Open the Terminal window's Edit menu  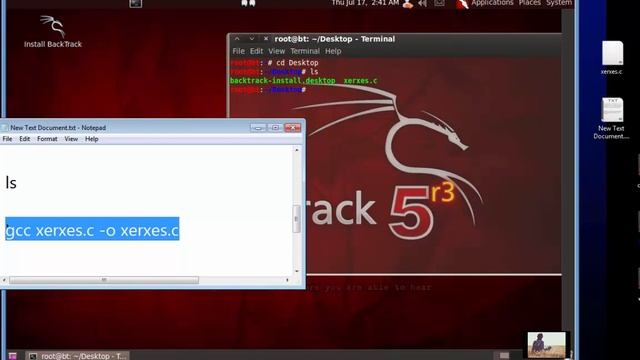click(256, 51)
